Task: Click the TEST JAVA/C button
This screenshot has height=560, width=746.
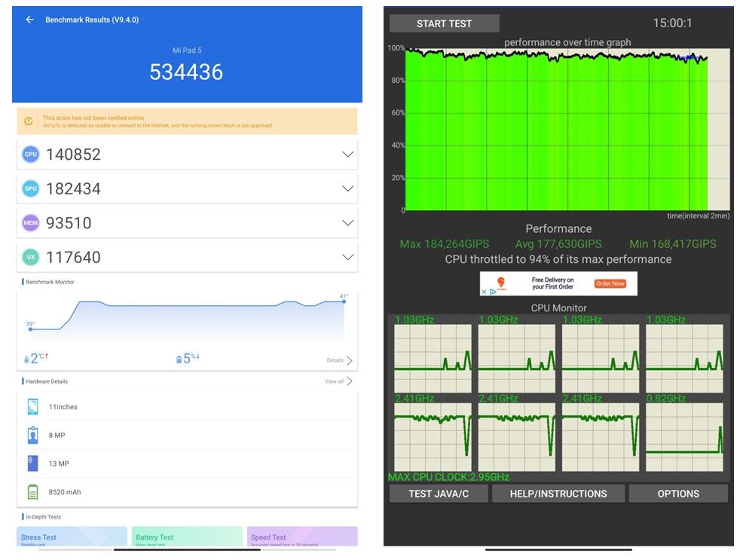Action: point(439,494)
